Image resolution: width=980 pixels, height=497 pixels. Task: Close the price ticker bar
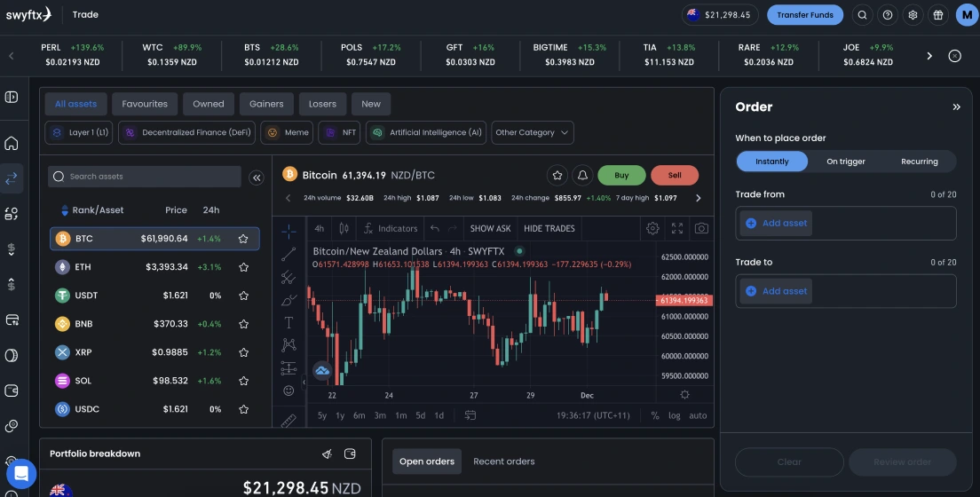(954, 56)
